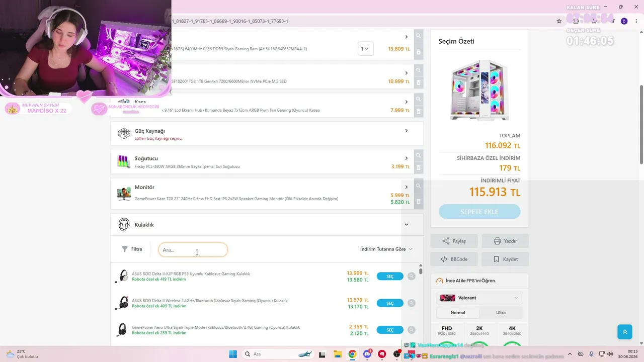Screen dimensions: 644x362
Task: Delete the RAM item priced 15.809 TL
Action: point(418,52)
